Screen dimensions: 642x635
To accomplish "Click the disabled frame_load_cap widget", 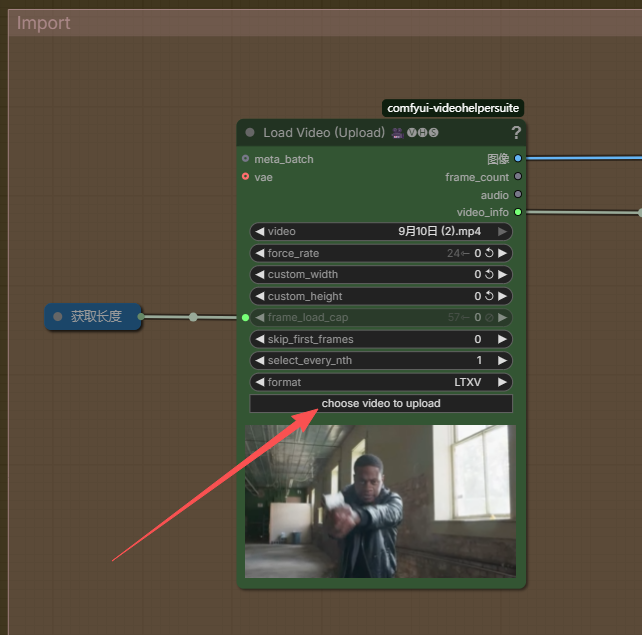I will click(381, 318).
